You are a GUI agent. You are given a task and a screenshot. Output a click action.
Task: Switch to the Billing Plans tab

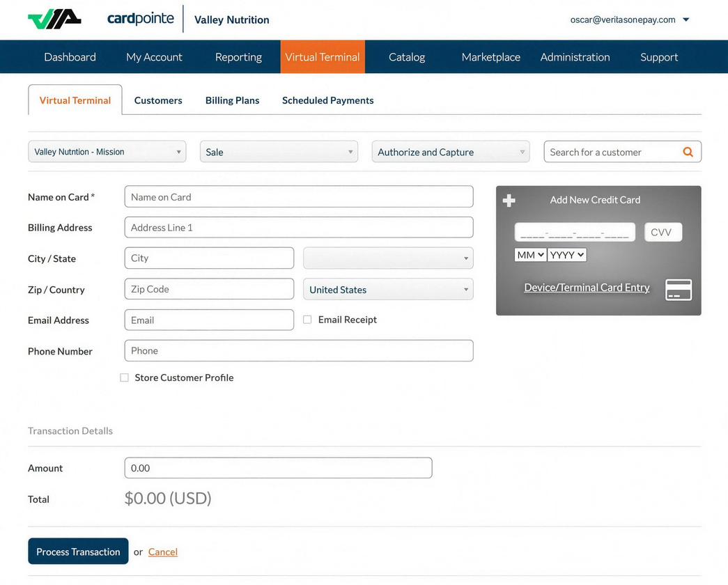233,100
